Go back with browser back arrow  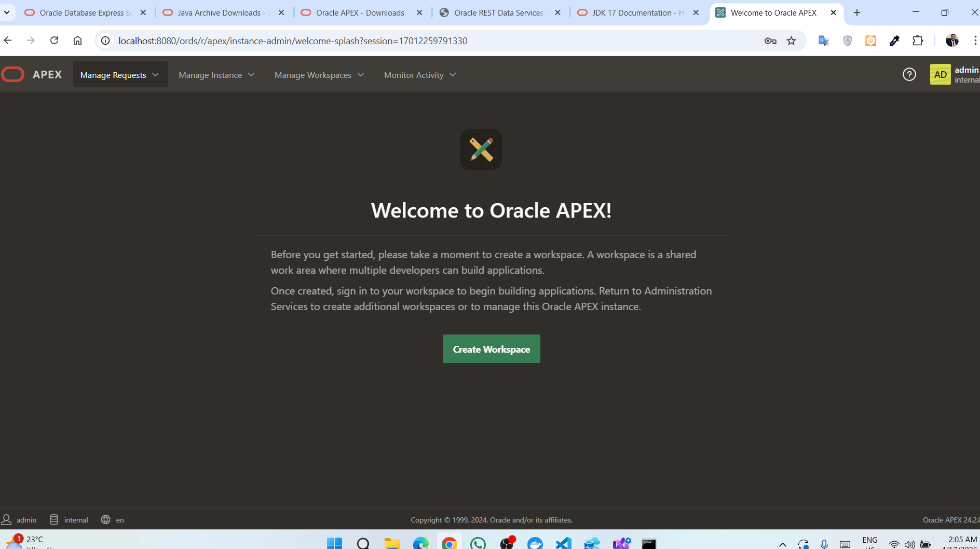click(8, 41)
